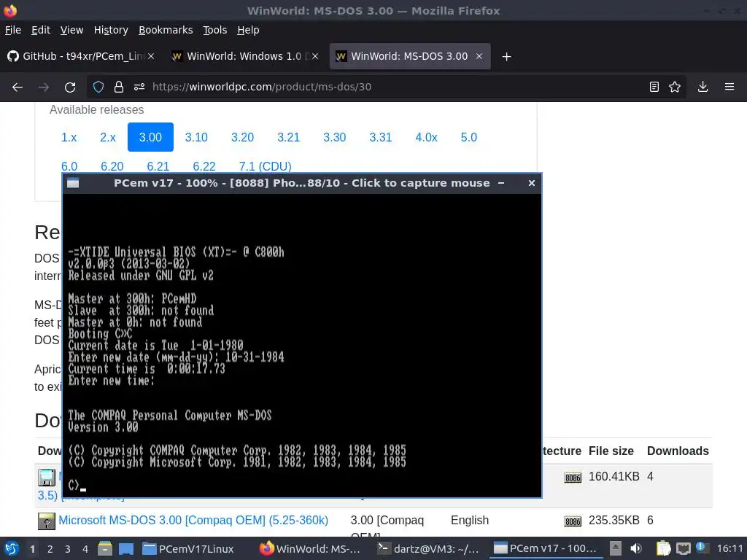Open site permissions icon in address bar

click(x=139, y=87)
